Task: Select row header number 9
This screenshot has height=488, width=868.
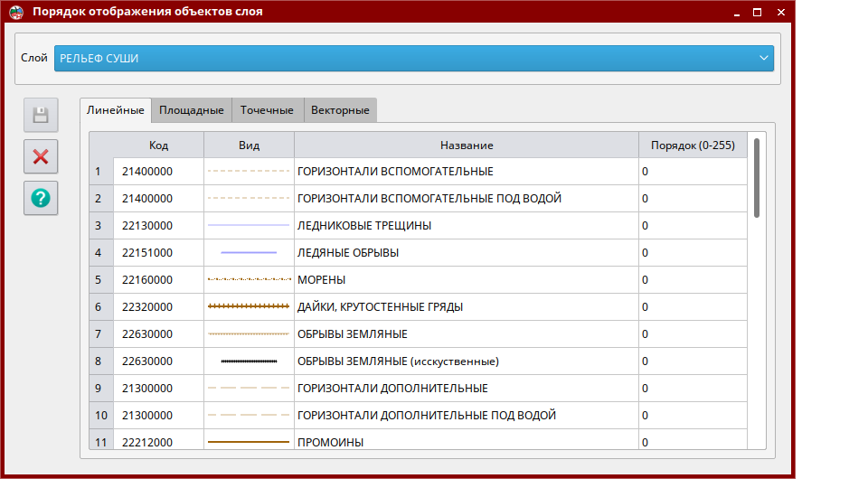Action: click(101, 389)
